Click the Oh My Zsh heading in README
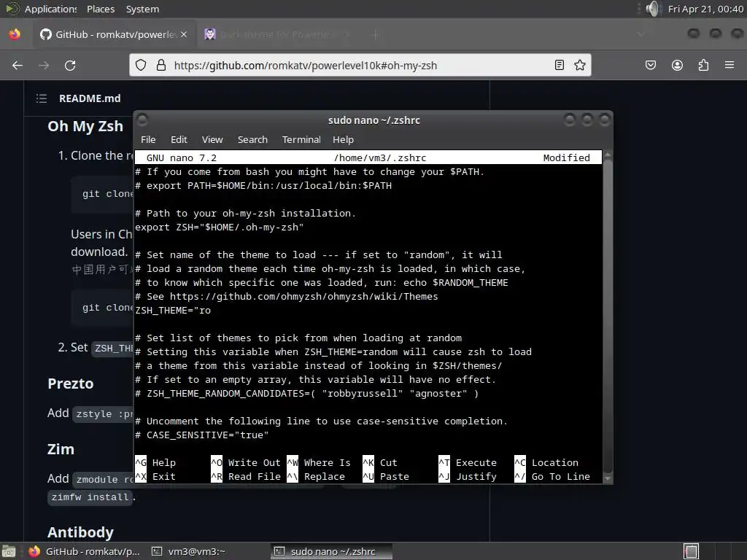 [x=85, y=126]
